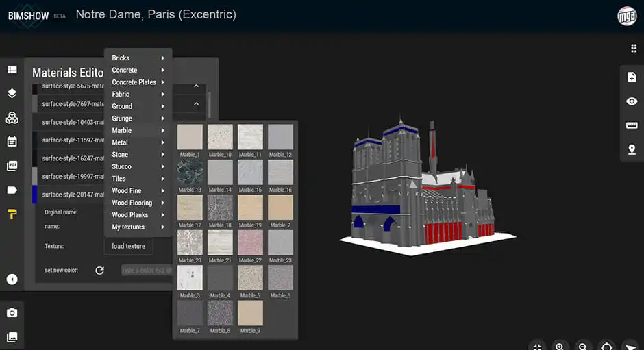Collapse sidebar with round arrow icon
The height and width of the screenshot is (350, 644).
12,279
